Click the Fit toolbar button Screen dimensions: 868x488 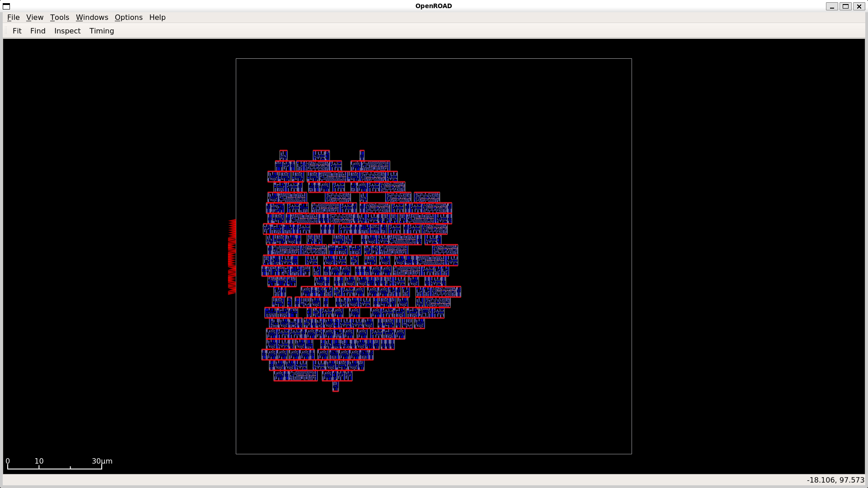click(17, 31)
